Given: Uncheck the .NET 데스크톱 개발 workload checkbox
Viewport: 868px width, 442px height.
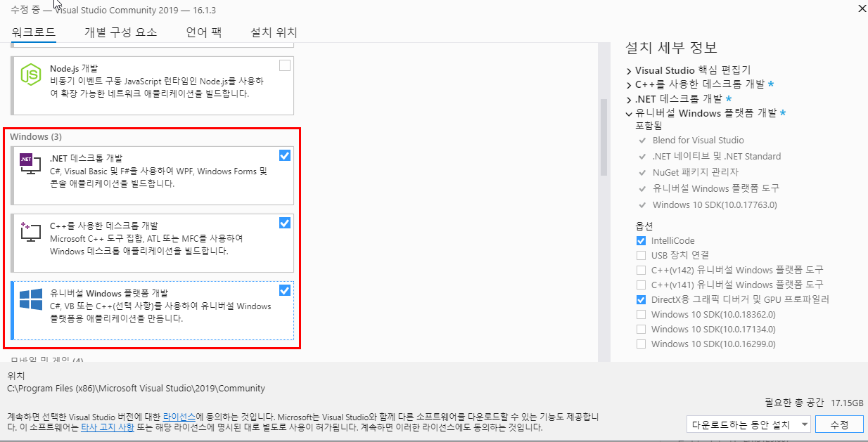Looking at the screenshot, I should pyautogui.click(x=285, y=155).
